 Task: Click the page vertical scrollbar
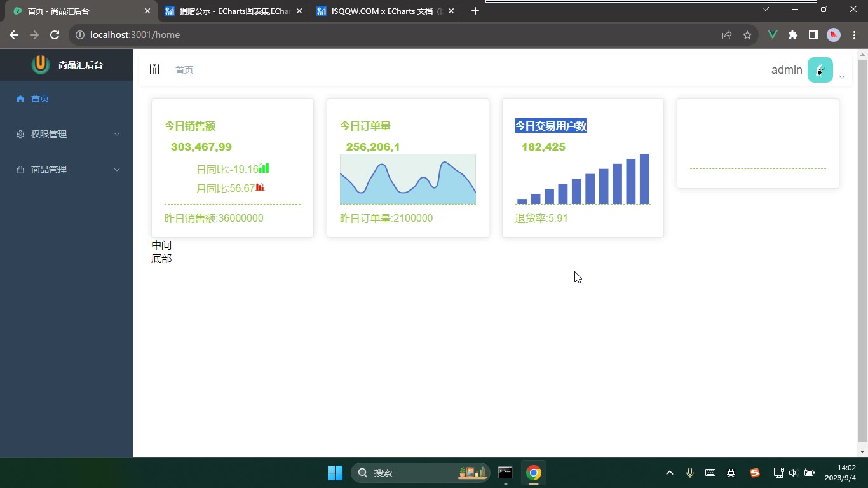pos(862,251)
